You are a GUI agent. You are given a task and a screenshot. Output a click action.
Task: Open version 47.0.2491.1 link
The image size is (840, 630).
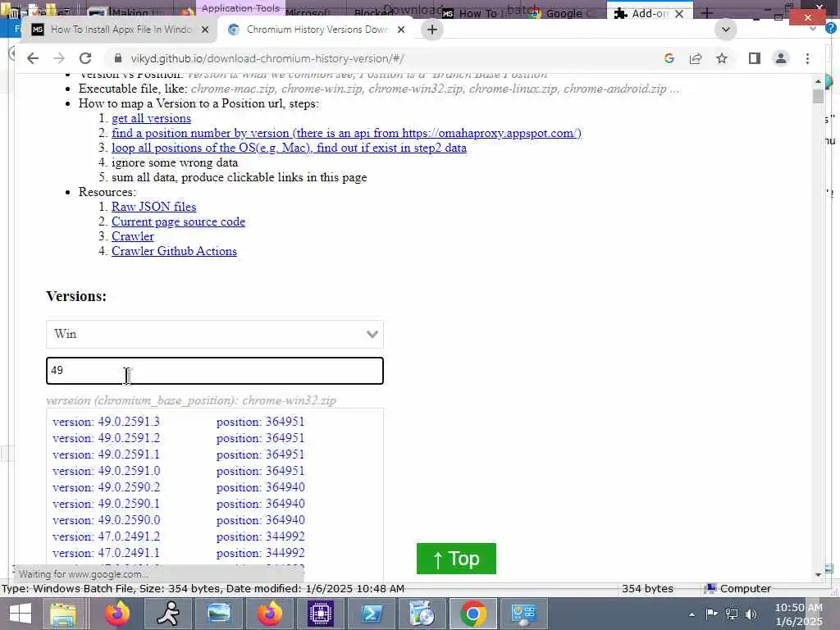point(106,553)
